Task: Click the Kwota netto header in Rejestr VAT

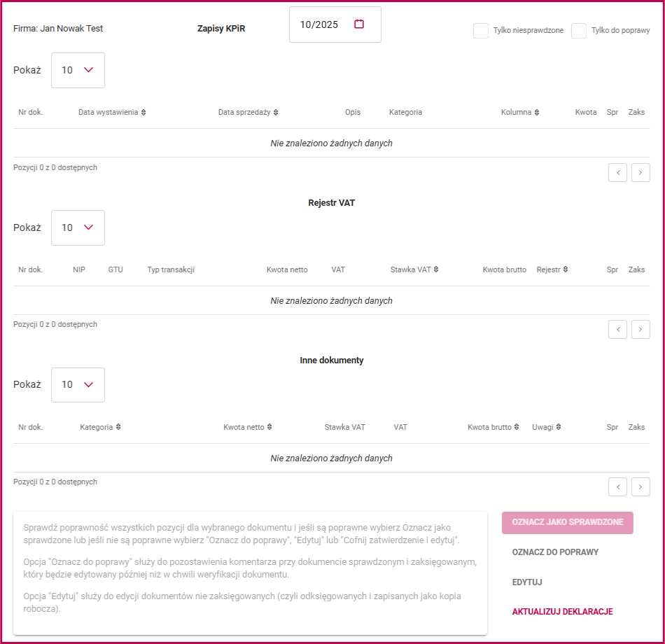Action: click(x=287, y=269)
